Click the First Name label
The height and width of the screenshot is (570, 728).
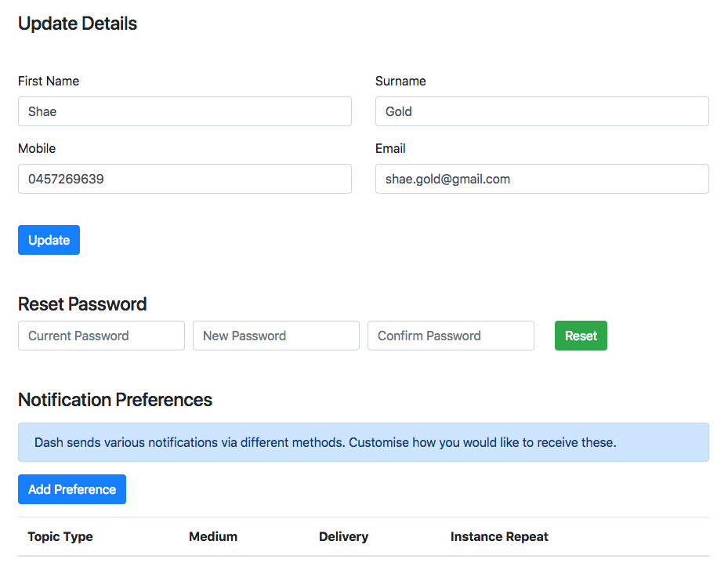pos(49,81)
